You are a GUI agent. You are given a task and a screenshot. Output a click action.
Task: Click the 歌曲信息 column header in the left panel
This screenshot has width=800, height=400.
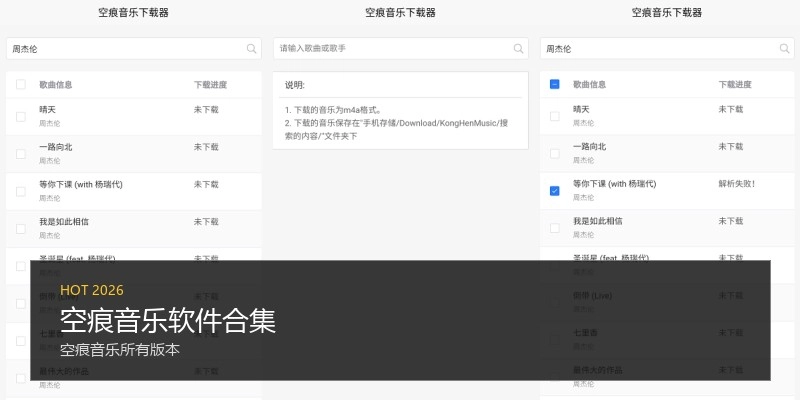click(56, 85)
